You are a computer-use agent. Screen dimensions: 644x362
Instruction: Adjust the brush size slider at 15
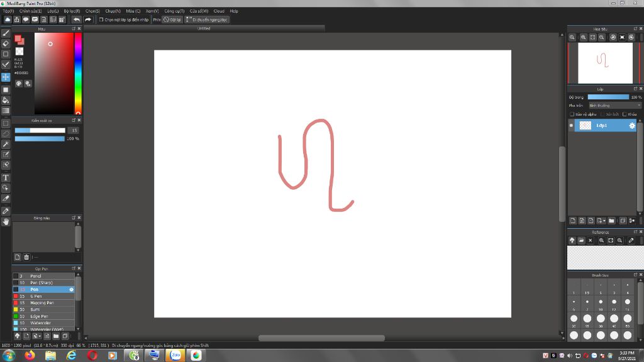point(40,131)
